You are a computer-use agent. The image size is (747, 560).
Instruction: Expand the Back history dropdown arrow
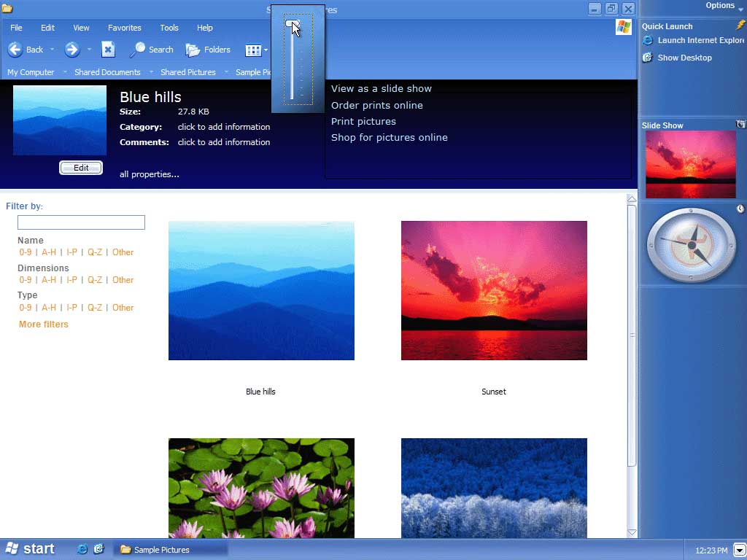(52, 50)
